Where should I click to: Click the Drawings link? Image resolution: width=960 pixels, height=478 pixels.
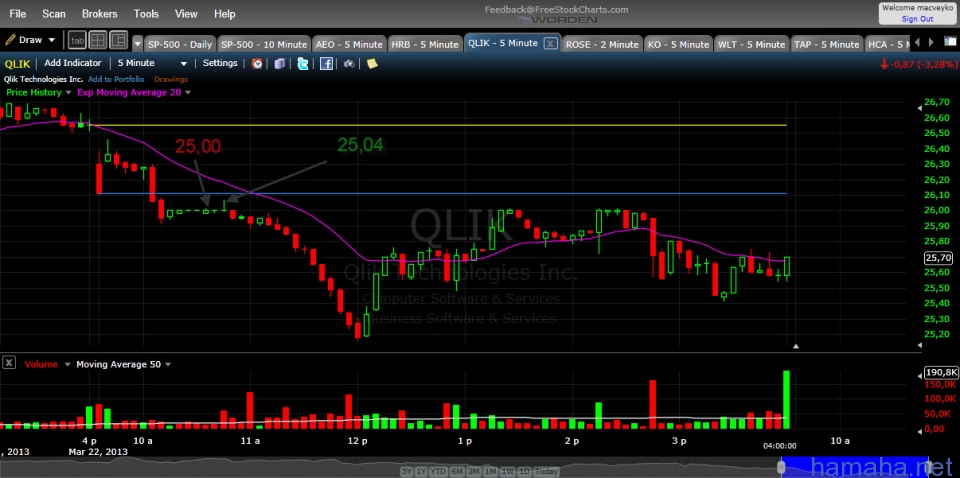pos(171,79)
